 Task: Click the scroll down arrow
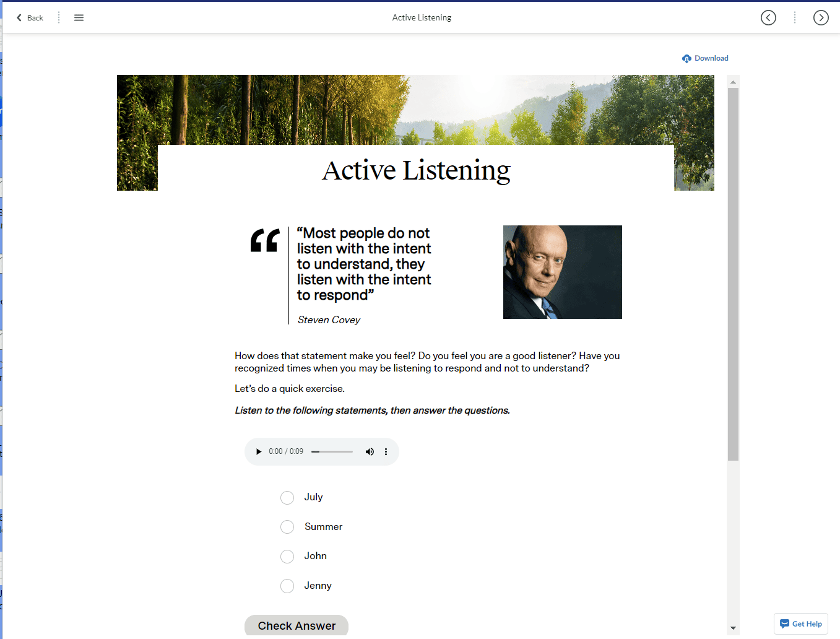click(734, 628)
